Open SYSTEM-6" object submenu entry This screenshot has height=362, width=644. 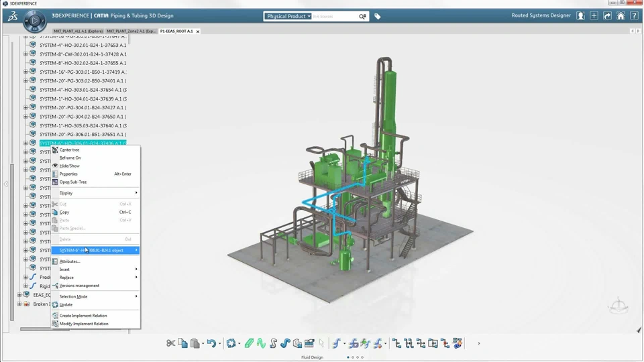(x=95, y=250)
